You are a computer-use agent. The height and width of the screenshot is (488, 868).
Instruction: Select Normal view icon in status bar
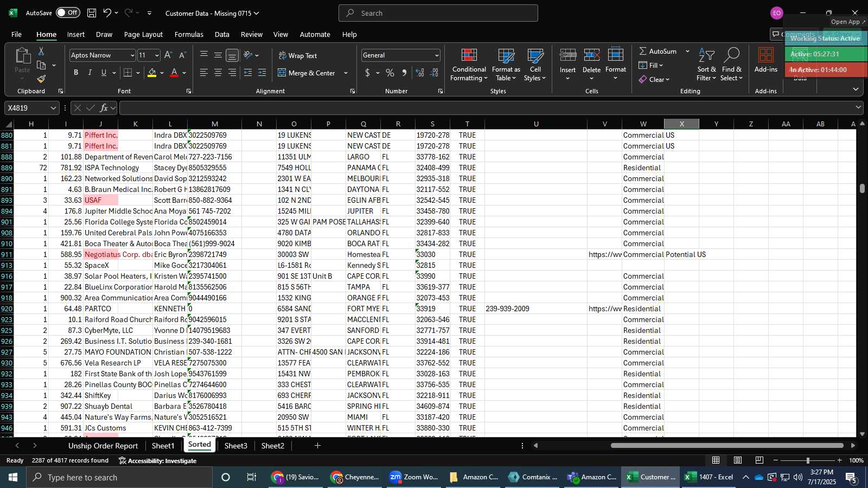[x=716, y=460]
